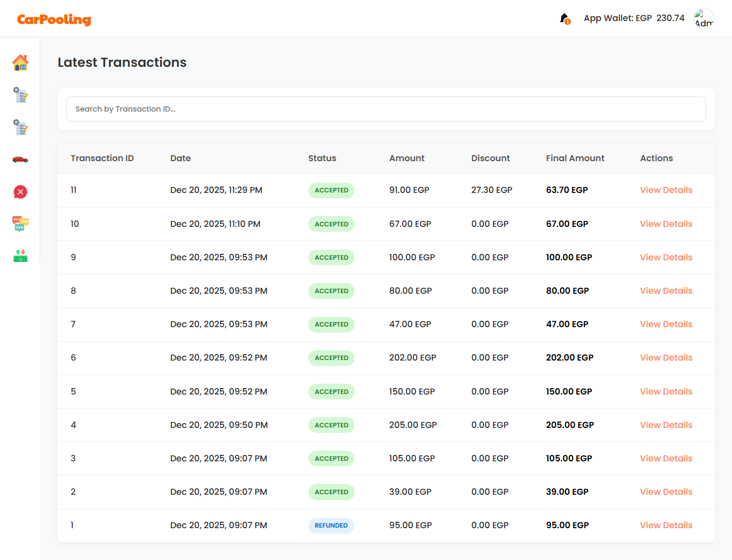Open View Details for the 202.00 EGP transaction
Viewport: 732px width, 560px height.
pos(666,358)
